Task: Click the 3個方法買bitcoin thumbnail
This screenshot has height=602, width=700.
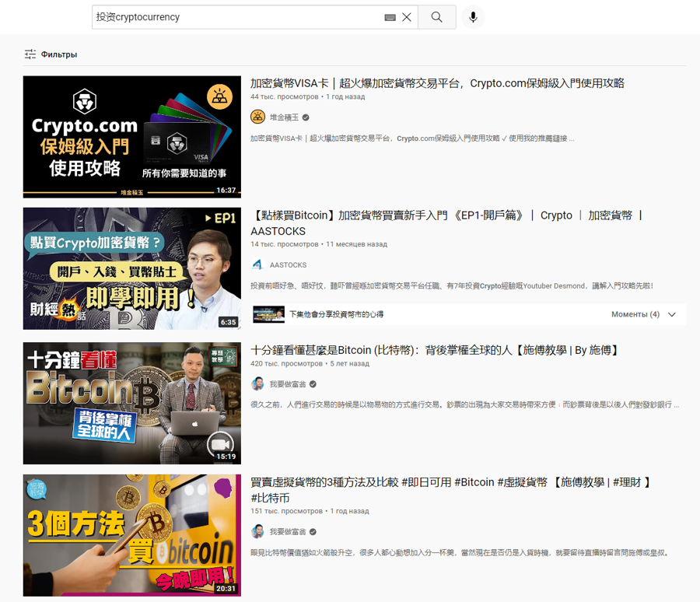Action: tap(132, 535)
